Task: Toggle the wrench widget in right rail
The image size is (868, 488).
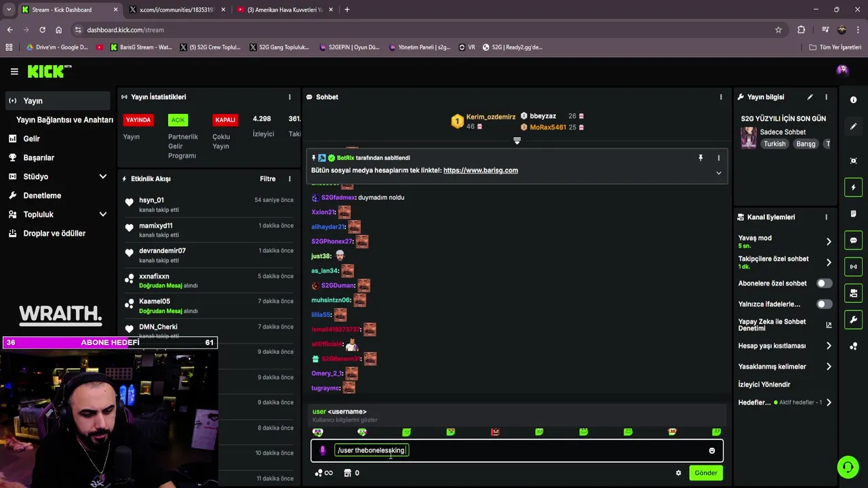Action: (x=853, y=319)
